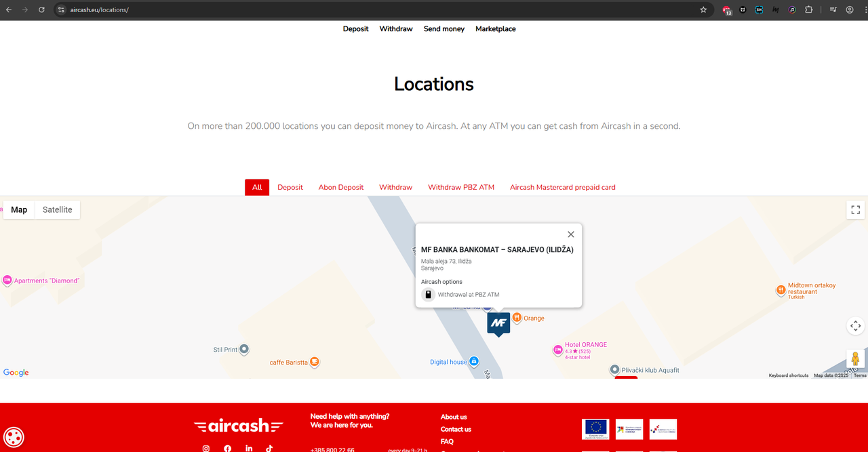Open the Deposit navigation menu

[x=355, y=28]
